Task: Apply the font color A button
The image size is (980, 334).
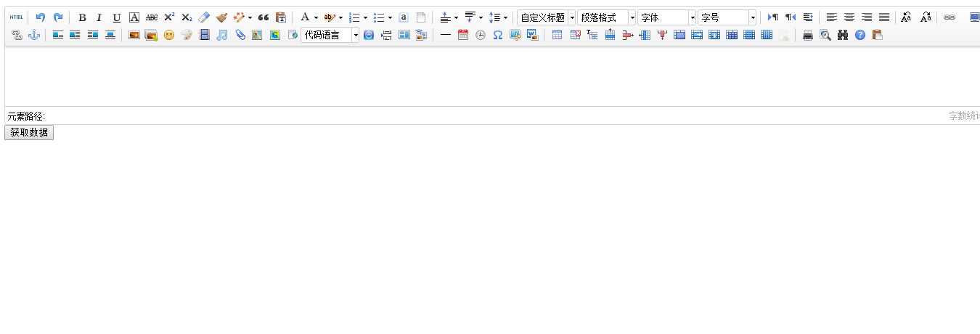Action: (x=305, y=17)
